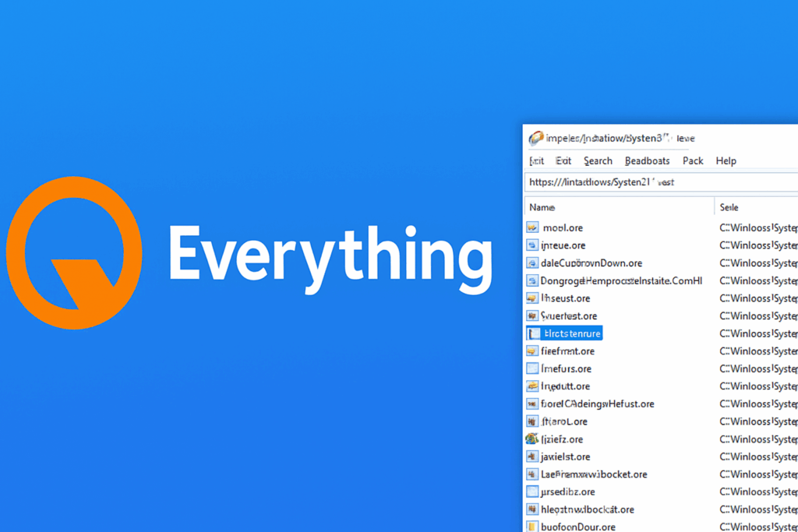This screenshot has height=532, width=798.
Task: Select the file Imefurs.ore
Action: point(567,368)
